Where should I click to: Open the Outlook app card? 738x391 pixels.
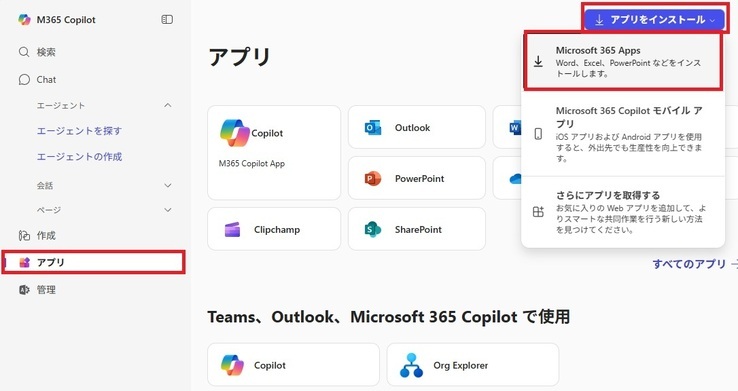[417, 127]
